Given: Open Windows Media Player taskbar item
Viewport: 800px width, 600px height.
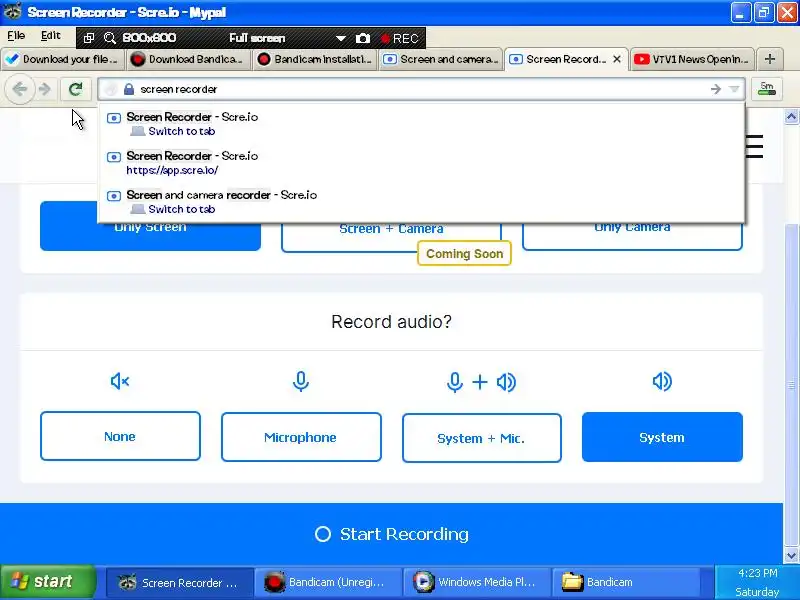Looking at the screenshot, I should [x=477, y=583].
